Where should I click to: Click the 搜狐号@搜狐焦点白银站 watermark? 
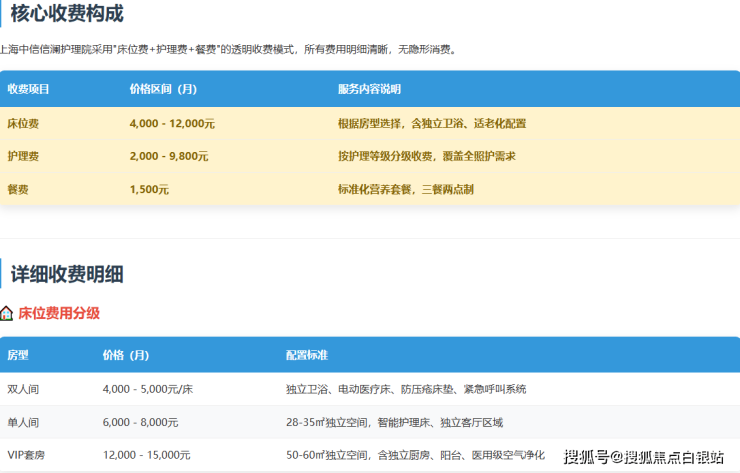(643, 457)
